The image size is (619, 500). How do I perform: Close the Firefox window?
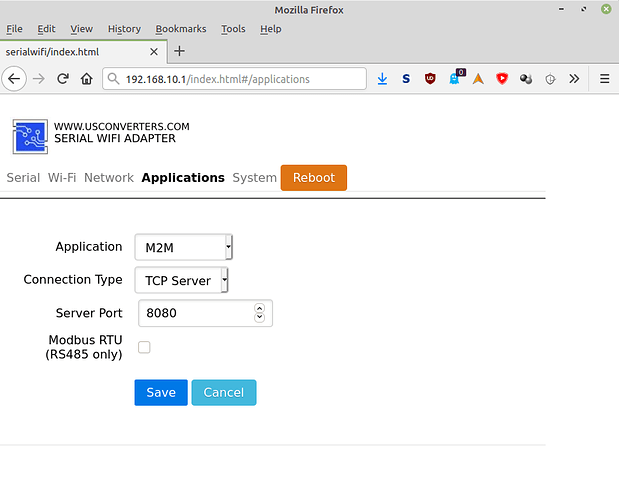pyautogui.click(x=606, y=9)
